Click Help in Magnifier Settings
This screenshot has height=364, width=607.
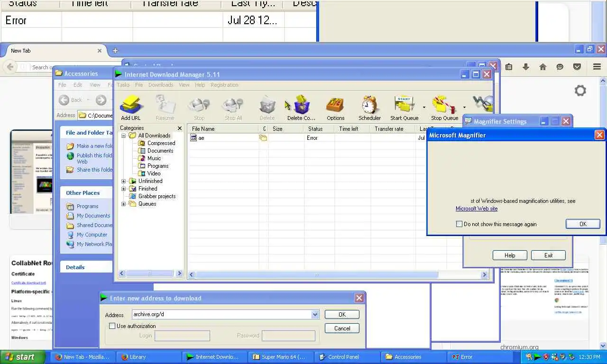[510, 255]
